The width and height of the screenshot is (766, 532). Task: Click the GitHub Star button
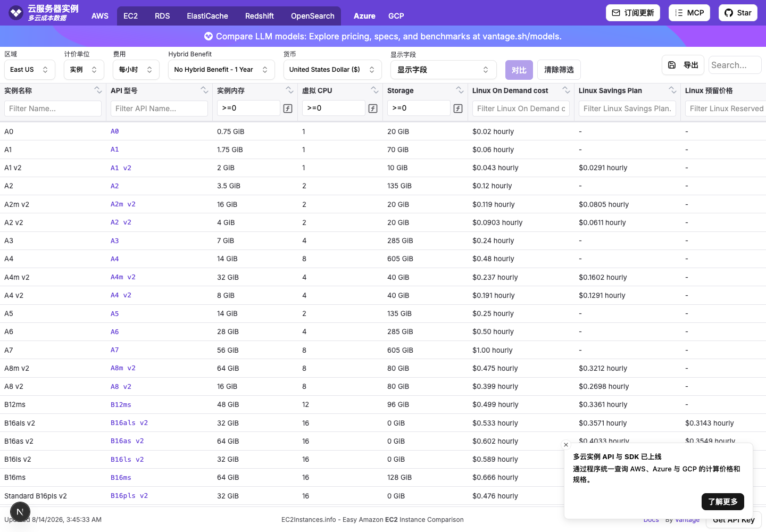[738, 13]
